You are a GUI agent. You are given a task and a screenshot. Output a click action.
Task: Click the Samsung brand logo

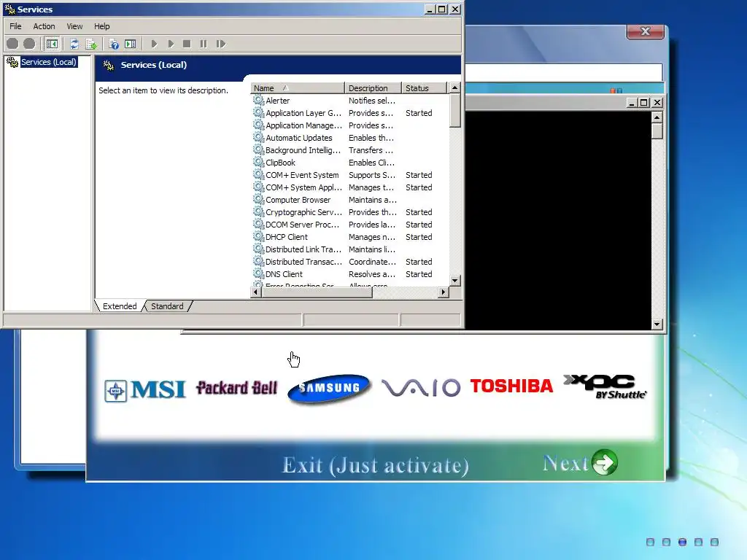pyautogui.click(x=329, y=389)
